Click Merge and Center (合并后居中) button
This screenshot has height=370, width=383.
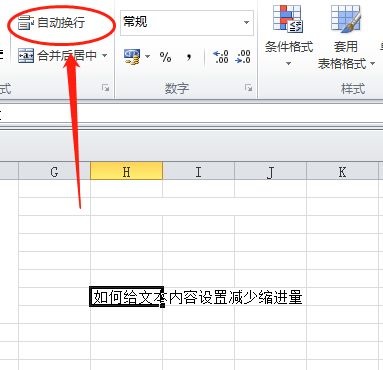(57, 55)
